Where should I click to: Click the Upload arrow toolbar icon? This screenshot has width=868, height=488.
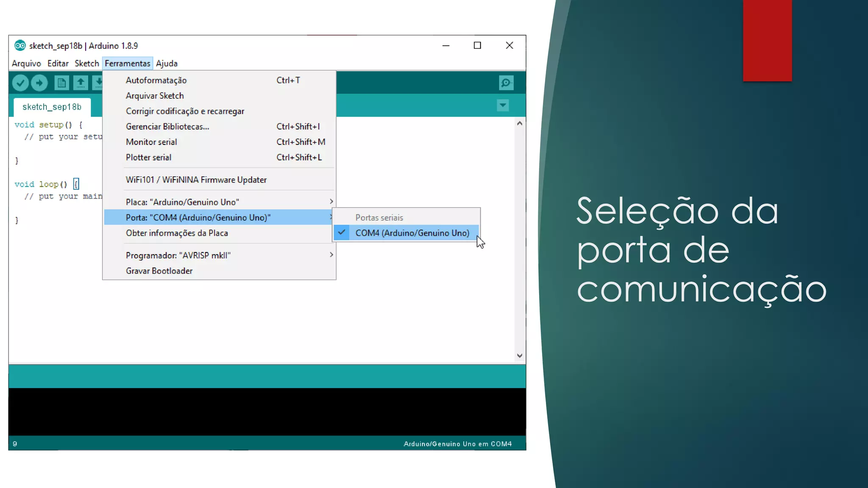point(39,83)
